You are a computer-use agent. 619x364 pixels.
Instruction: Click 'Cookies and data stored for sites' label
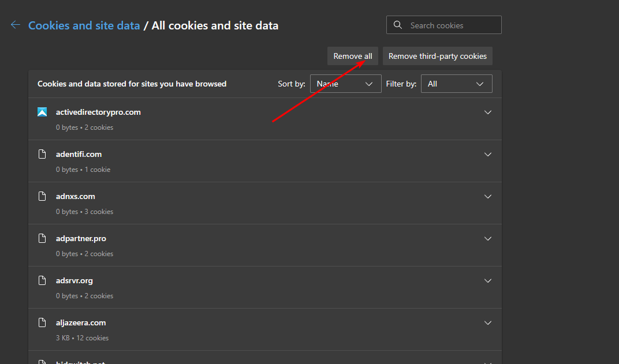pos(132,84)
